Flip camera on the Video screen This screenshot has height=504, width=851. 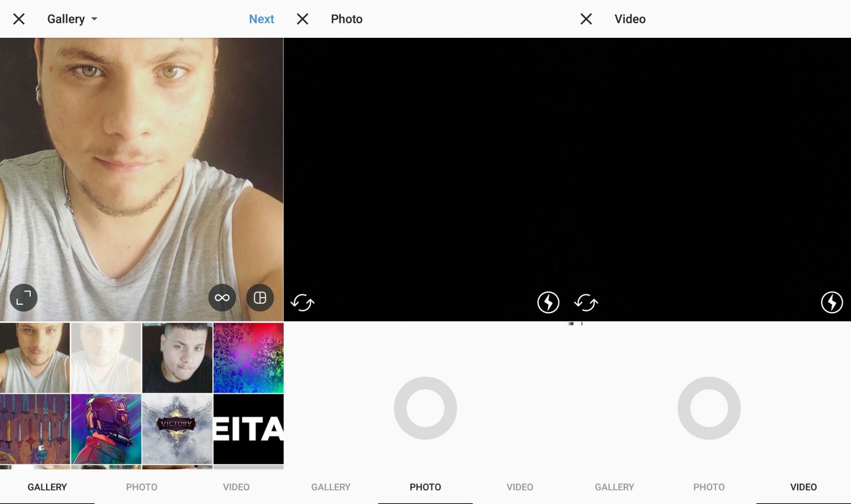[586, 303]
